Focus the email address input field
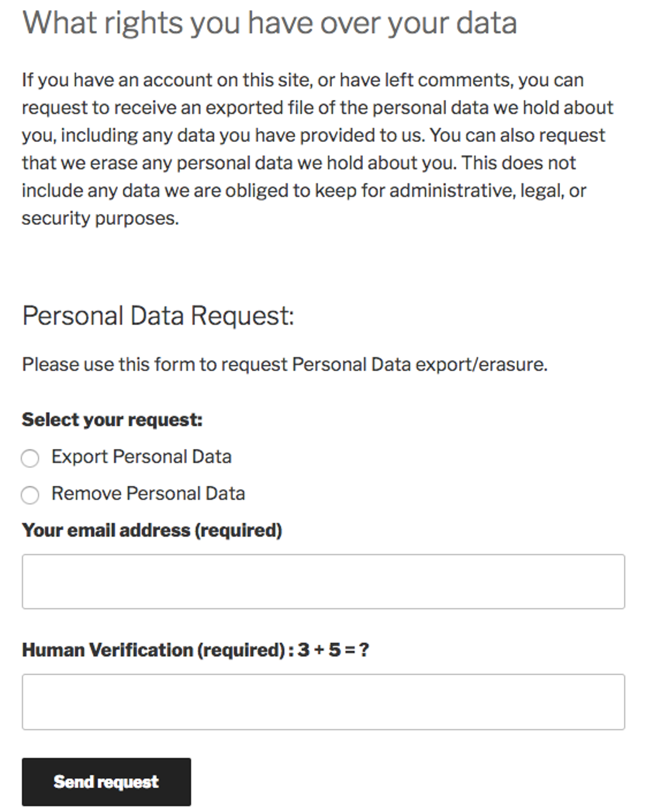 (323, 581)
